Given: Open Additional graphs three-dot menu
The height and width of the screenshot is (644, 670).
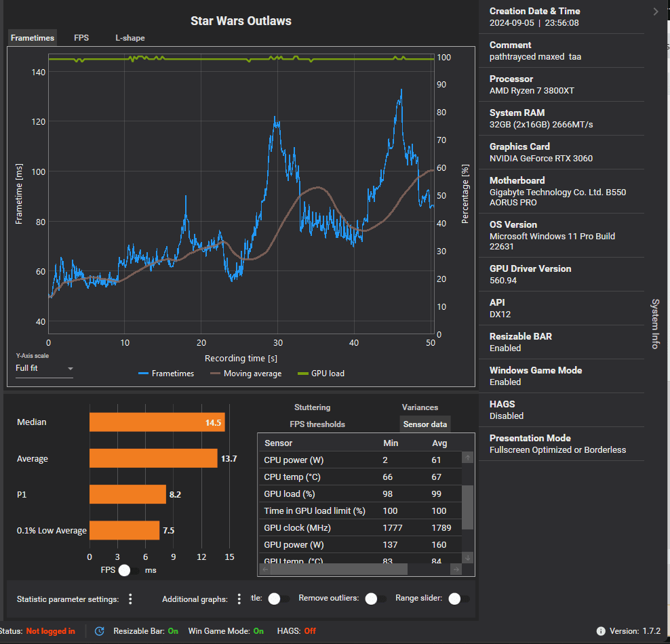Looking at the screenshot, I should pos(239,599).
